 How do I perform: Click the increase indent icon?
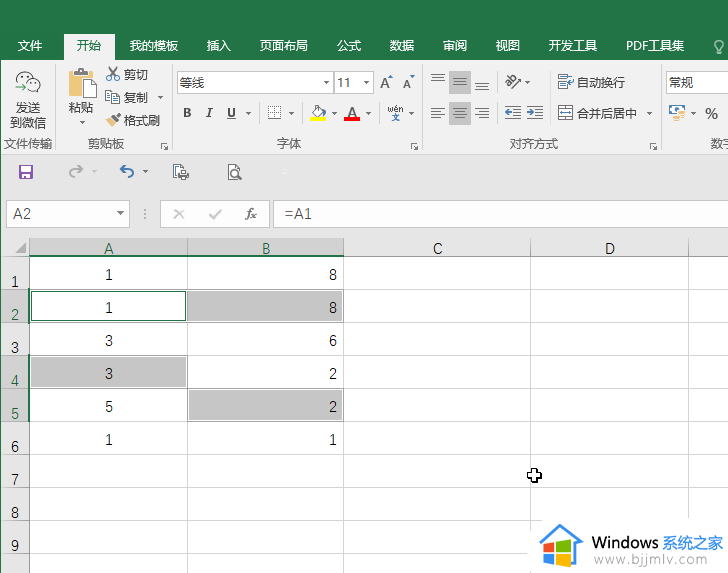535,113
